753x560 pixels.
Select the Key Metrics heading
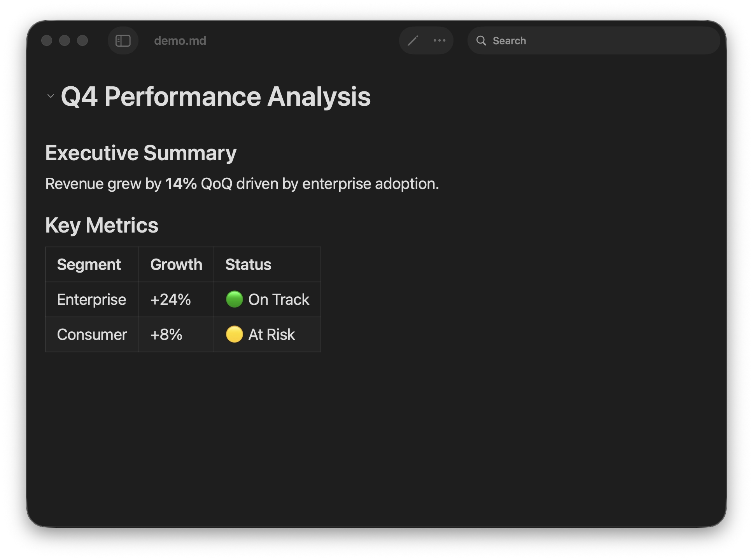click(102, 225)
